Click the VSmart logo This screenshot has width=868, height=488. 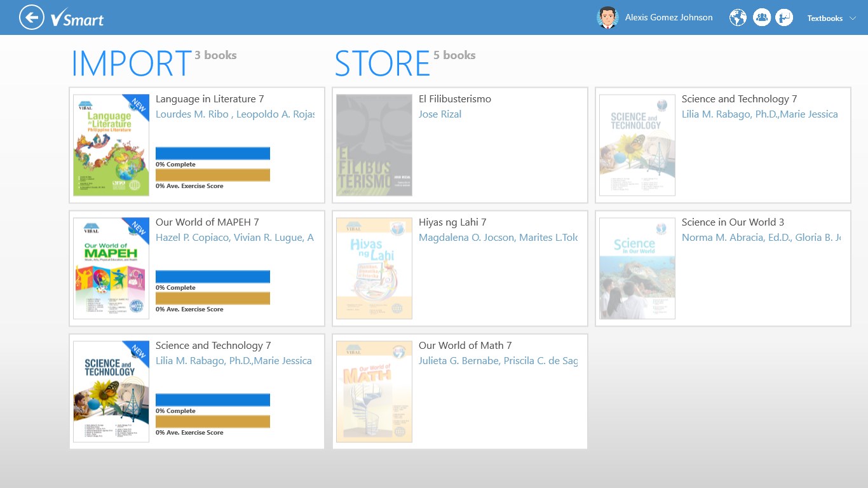78,18
